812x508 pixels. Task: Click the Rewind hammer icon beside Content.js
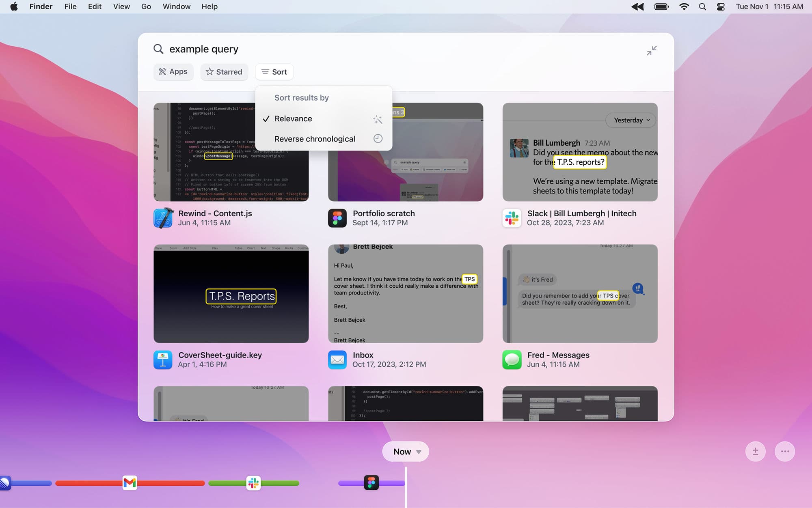point(163,218)
